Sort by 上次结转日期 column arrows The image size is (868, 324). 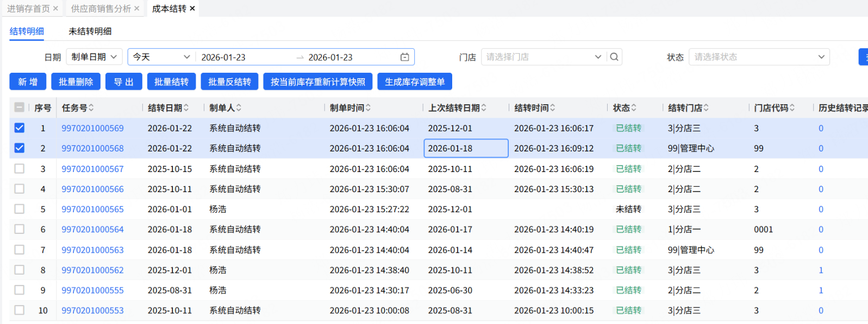click(x=484, y=108)
